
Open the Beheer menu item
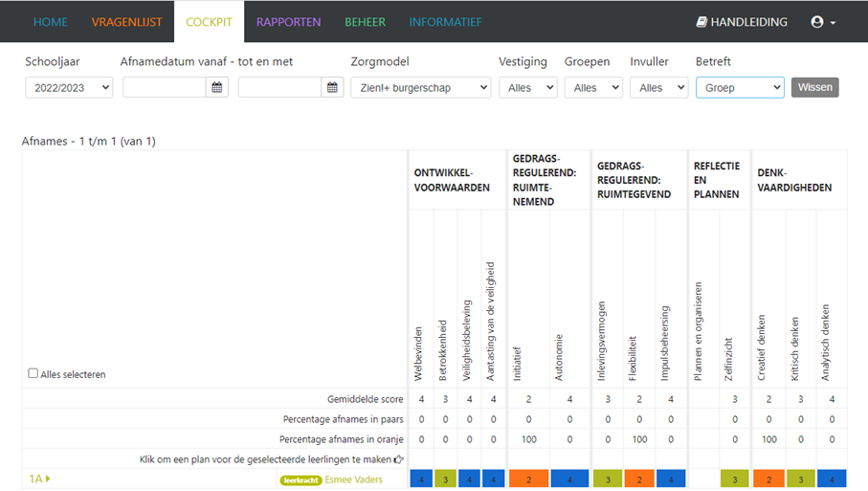(x=365, y=22)
